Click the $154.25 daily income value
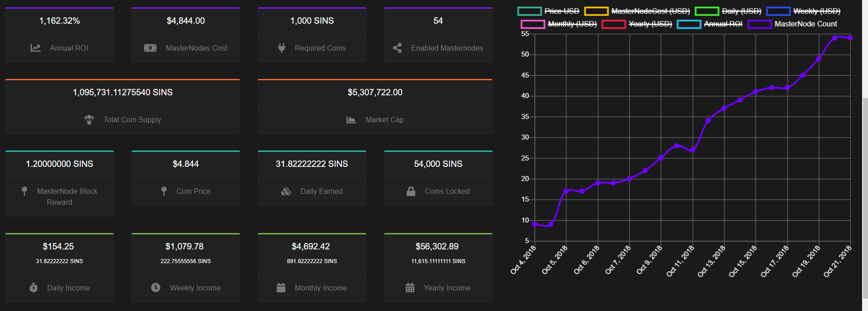Screen dimensions: 868x311 (58, 247)
